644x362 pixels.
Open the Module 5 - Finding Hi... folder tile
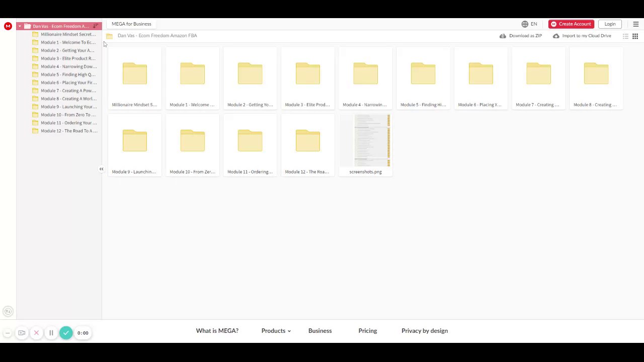pos(423,78)
